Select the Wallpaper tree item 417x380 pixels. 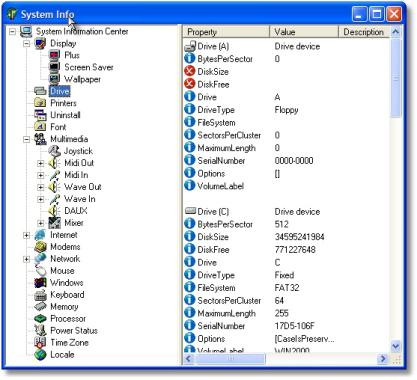coord(82,79)
